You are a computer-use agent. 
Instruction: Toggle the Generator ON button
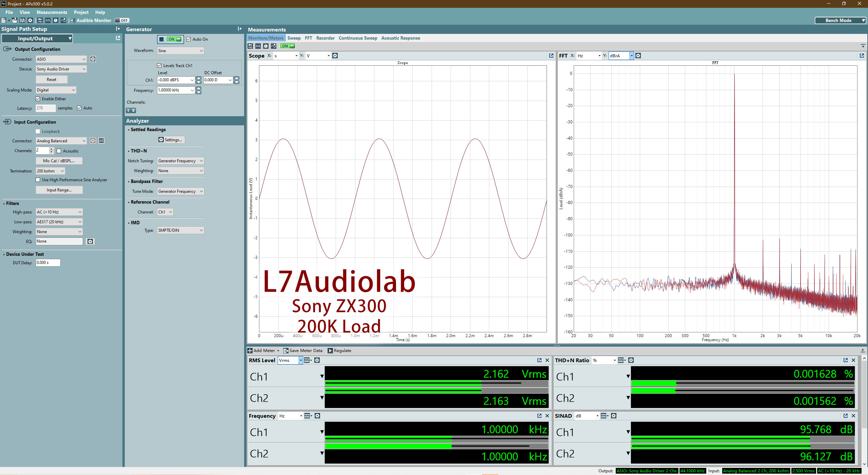click(170, 39)
